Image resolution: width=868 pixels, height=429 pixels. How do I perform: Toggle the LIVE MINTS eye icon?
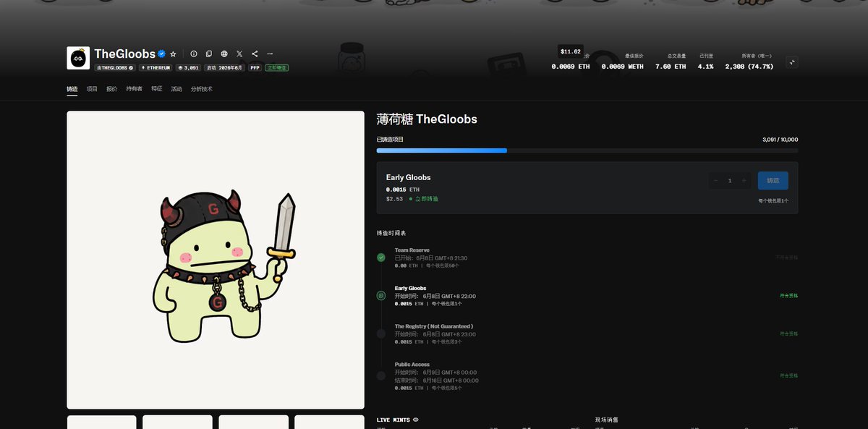click(x=416, y=420)
